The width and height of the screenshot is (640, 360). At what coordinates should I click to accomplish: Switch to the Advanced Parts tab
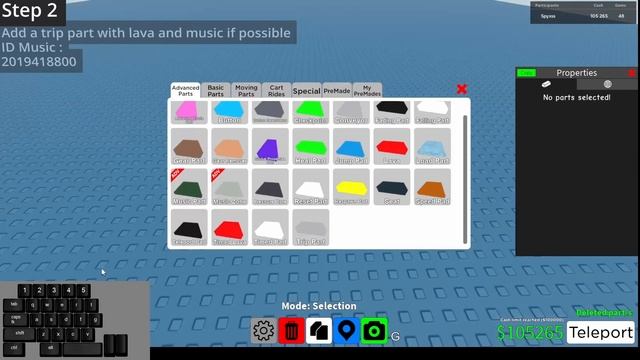coord(185,90)
